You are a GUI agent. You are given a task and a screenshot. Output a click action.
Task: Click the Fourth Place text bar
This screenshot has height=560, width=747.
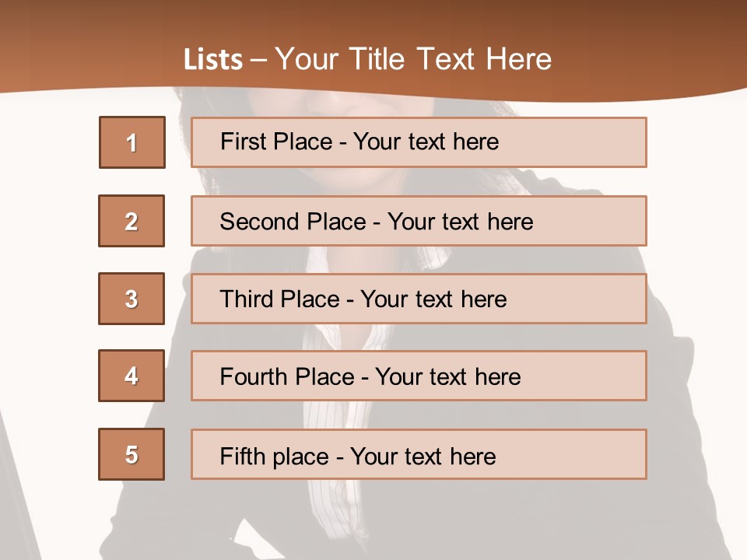[419, 376]
